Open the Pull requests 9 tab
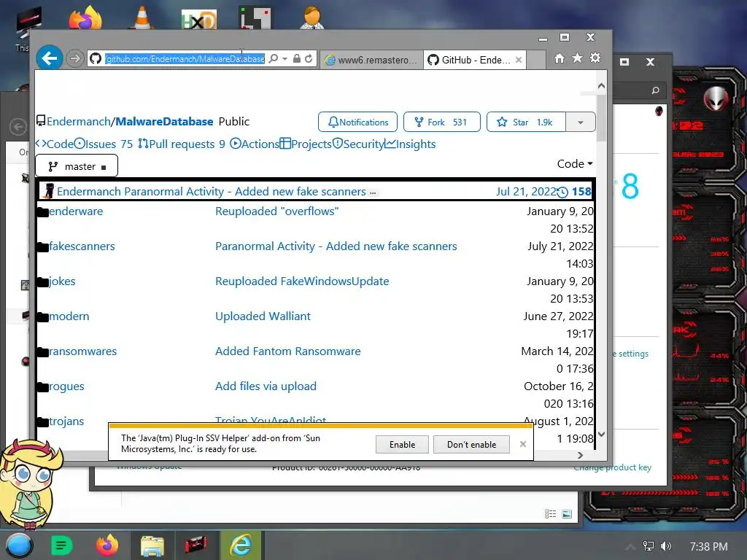Screen dimensions: 747x560 click(182, 144)
